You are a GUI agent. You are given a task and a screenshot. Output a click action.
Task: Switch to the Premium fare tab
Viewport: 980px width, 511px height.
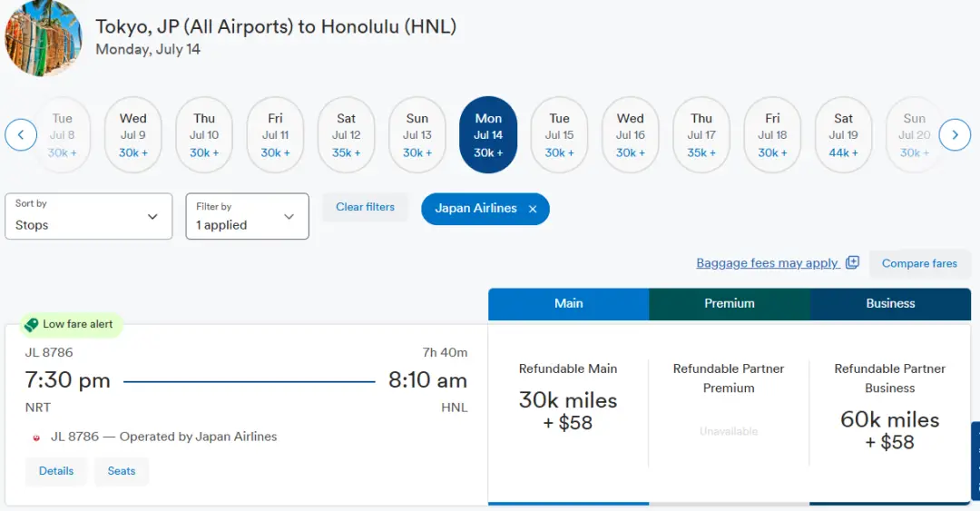[x=729, y=304]
